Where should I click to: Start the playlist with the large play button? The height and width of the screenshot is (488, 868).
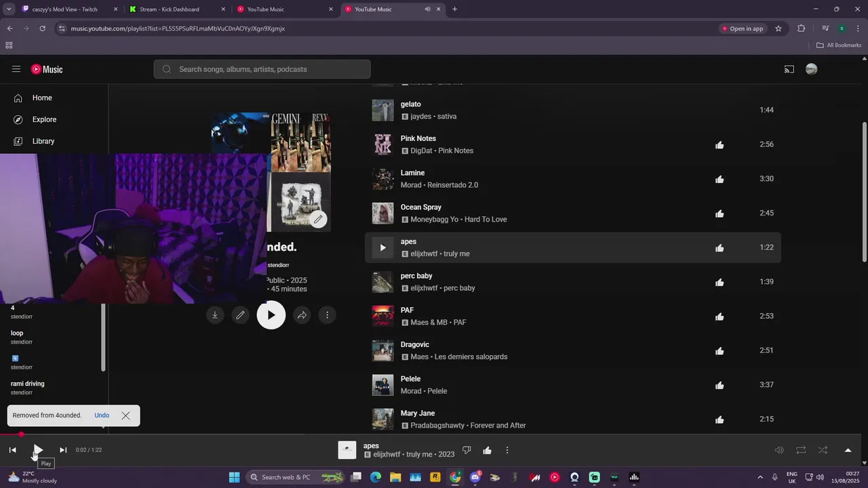point(271,315)
